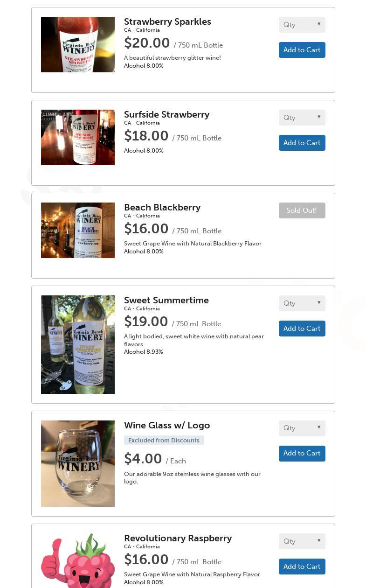
Task: Add Revolutionary Raspberry to cart
Action: 302,567
